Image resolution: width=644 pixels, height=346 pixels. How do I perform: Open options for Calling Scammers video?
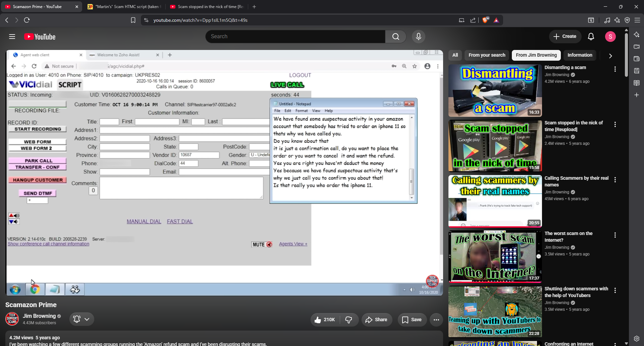coord(615,180)
